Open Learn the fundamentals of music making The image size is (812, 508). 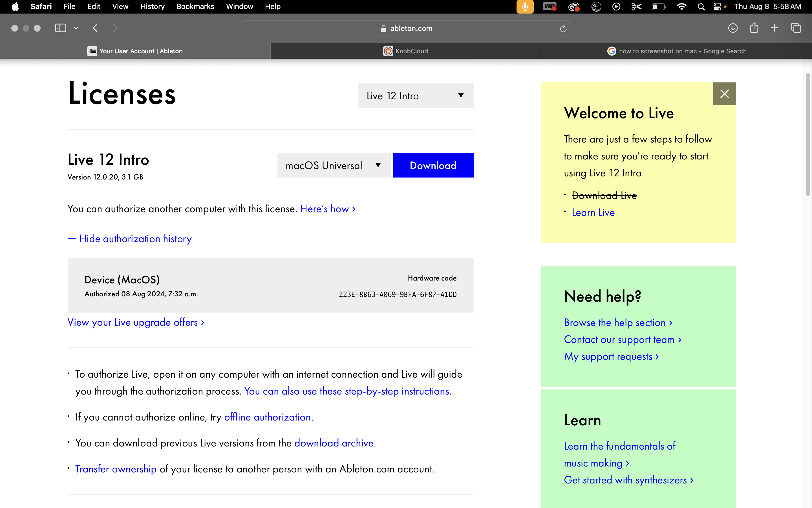click(x=620, y=454)
